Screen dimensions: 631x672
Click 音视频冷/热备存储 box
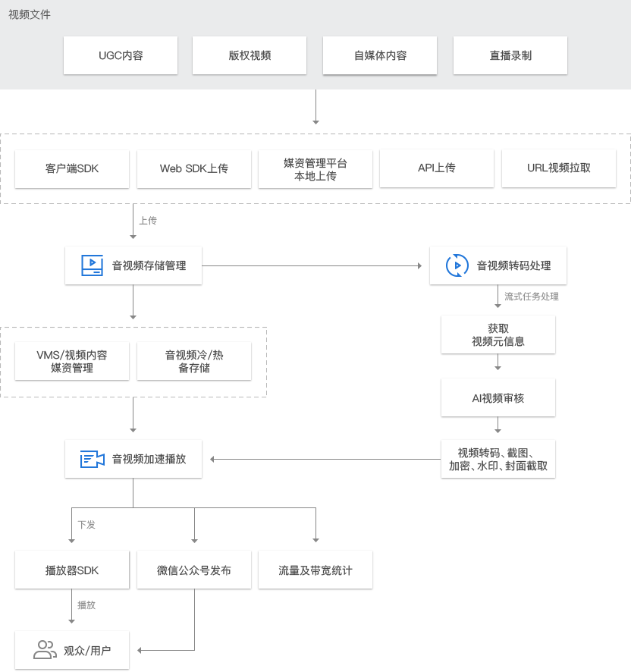194,361
